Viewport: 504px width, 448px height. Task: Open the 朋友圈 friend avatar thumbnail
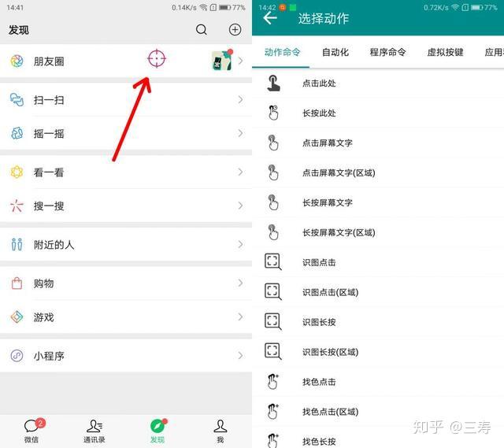tap(222, 60)
